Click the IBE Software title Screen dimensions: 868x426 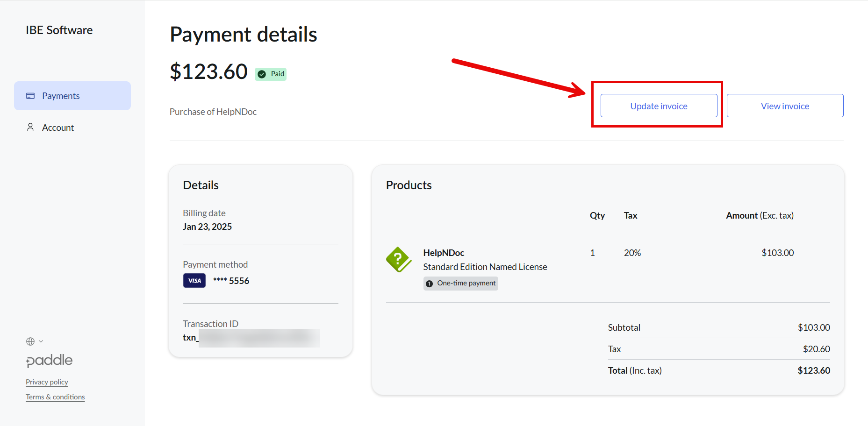(x=59, y=30)
